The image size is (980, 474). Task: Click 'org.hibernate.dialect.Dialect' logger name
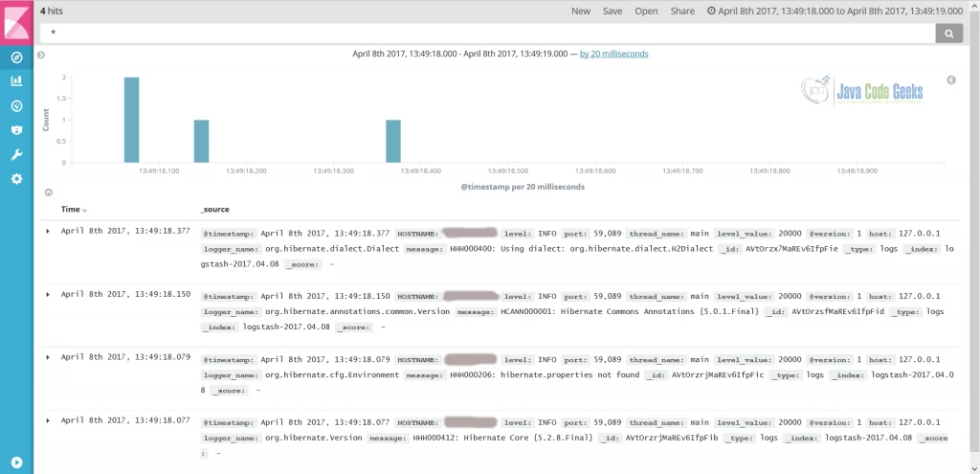(x=332, y=249)
